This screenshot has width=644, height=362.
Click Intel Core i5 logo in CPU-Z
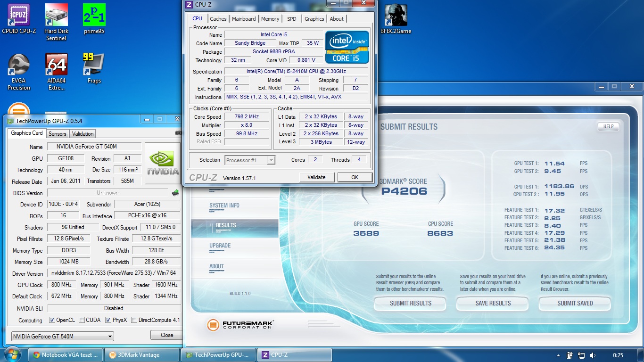pos(347,47)
